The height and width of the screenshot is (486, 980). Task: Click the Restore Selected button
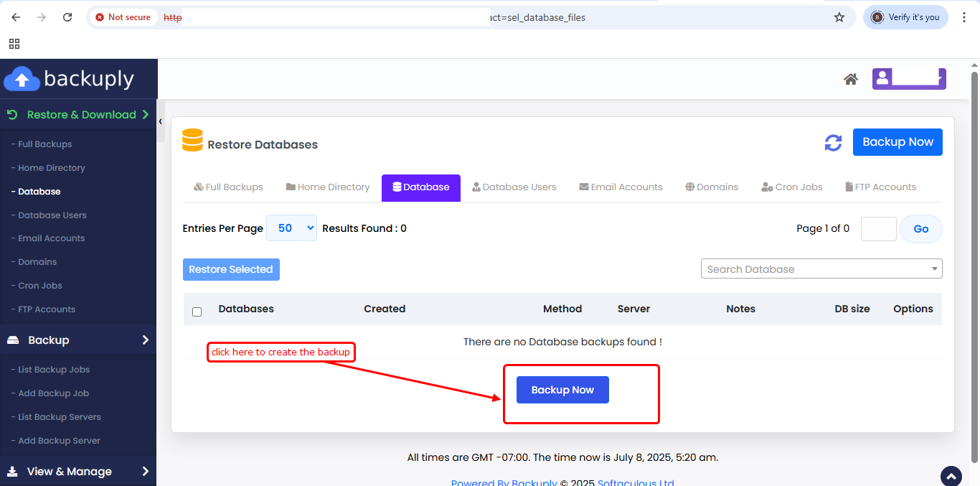click(231, 269)
